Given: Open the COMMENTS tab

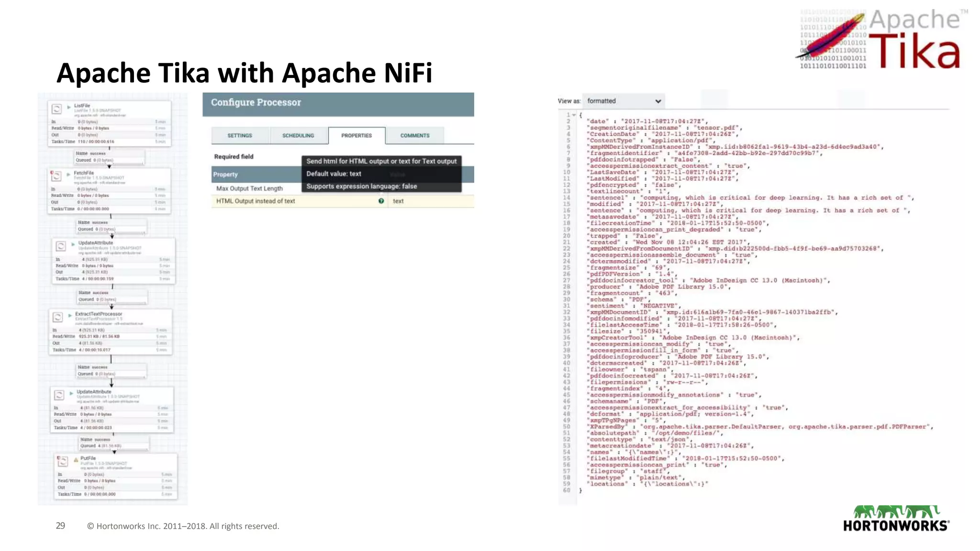Looking at the screenshot, I should tap(415, 135).
